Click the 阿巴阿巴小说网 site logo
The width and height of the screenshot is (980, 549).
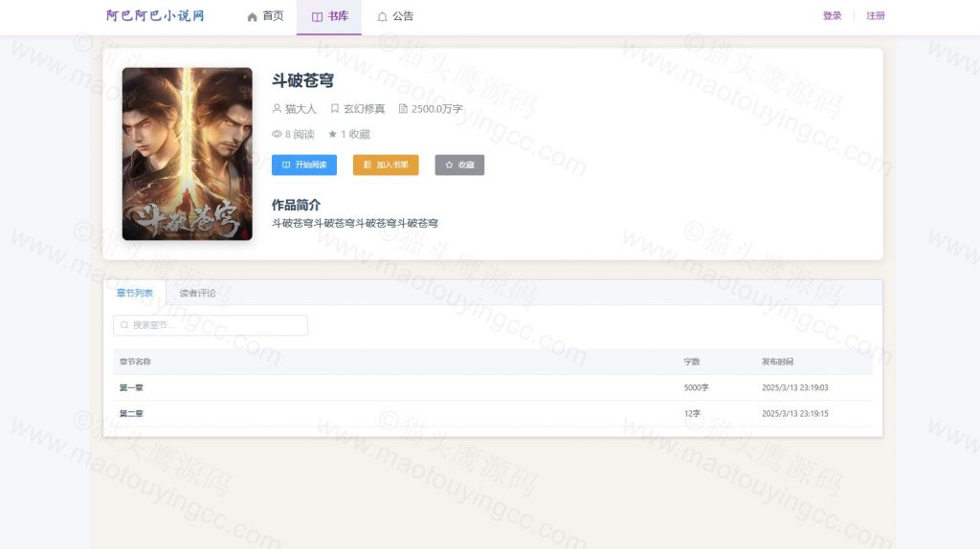tap(155, 15)
